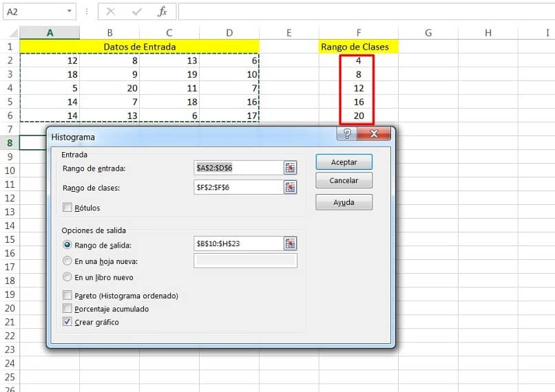This screenshot has width=555, height=392.
Task: Click cell D6 containing 17
Action: pyautogui.click(x=229, y=116)
